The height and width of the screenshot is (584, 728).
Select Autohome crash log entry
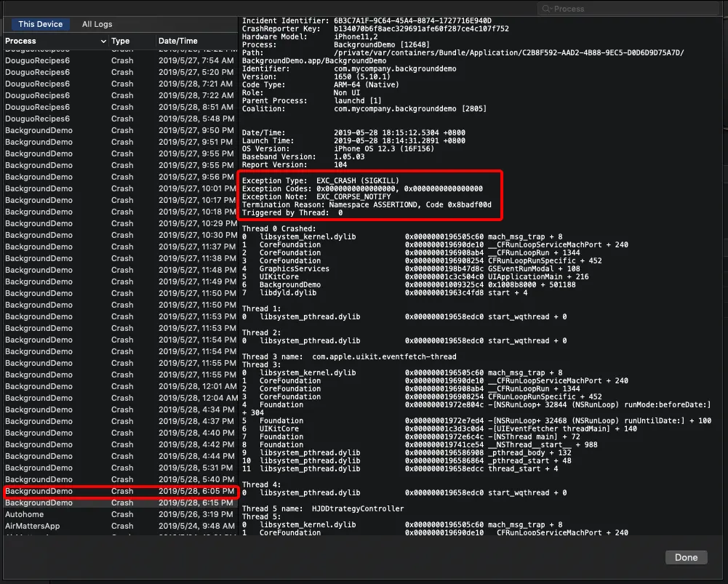[121, 514]
